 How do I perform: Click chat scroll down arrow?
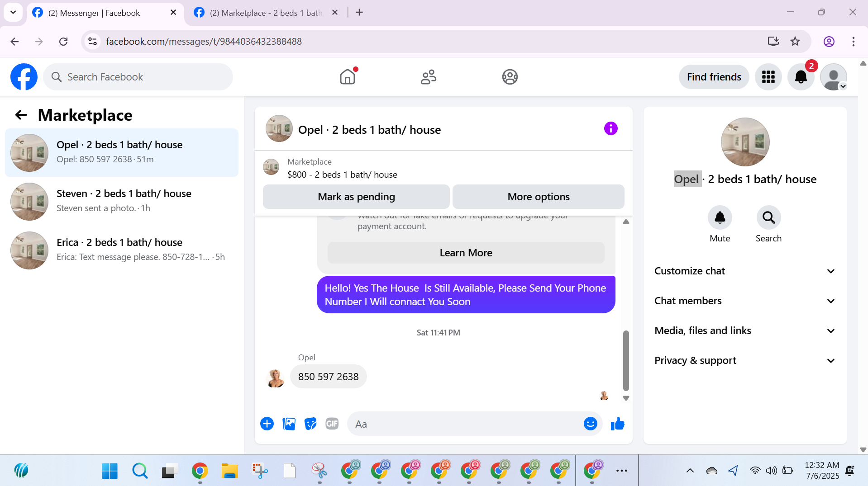626,398
